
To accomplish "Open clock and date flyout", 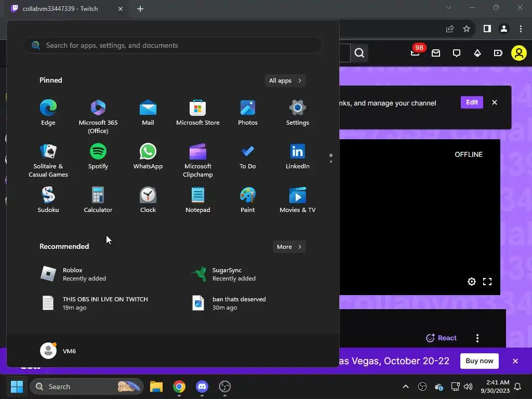I will pos(495,387).
